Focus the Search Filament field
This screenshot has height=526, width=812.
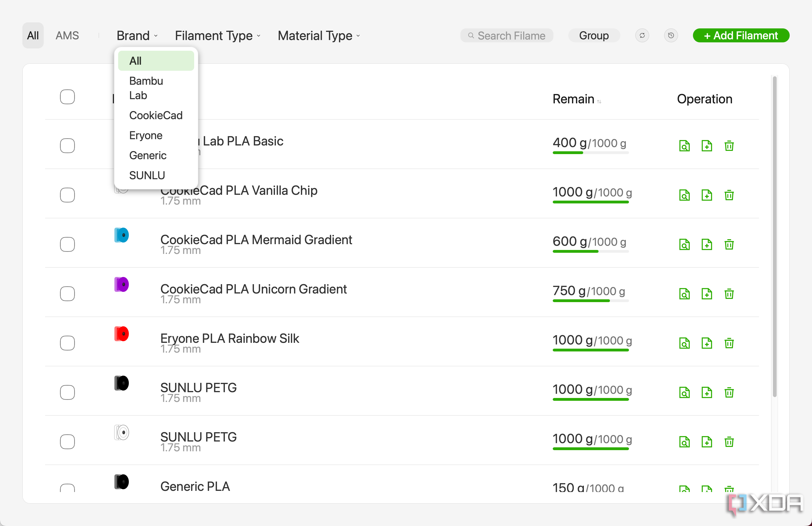coord(507,36)
